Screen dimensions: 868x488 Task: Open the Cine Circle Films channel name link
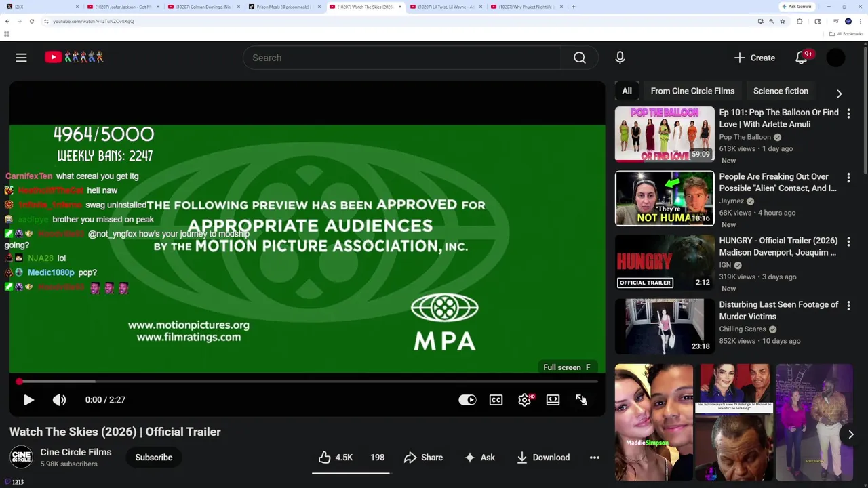click(x=76, y=452)
